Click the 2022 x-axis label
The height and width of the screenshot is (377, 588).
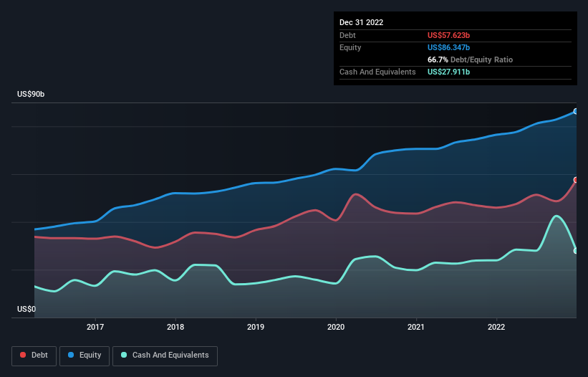tap(496, 327)
